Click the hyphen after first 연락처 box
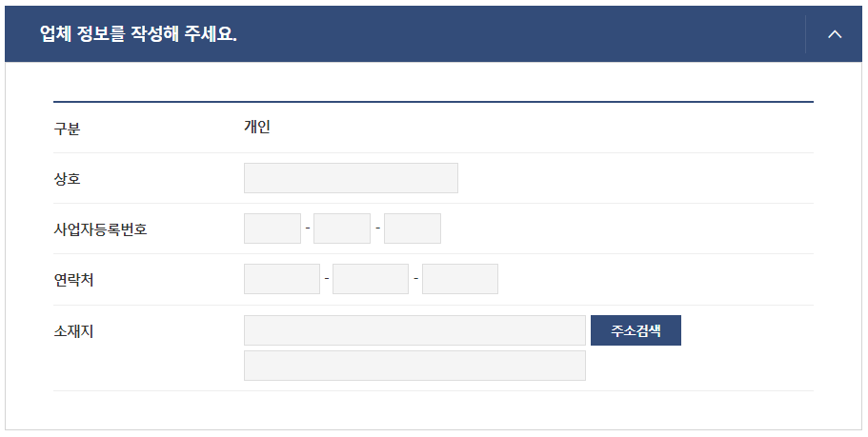 click(x=327, y=278)
